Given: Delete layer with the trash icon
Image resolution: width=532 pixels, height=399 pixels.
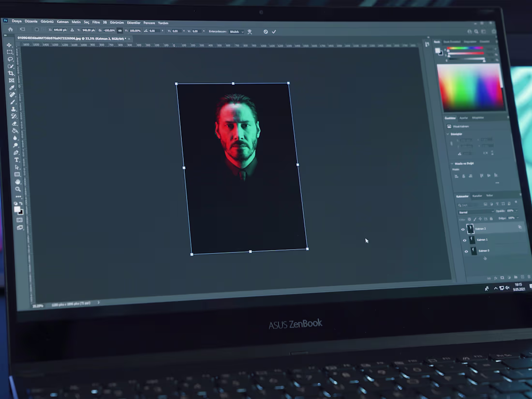Looking at the screenshot, I should click(x=529, y=277).
